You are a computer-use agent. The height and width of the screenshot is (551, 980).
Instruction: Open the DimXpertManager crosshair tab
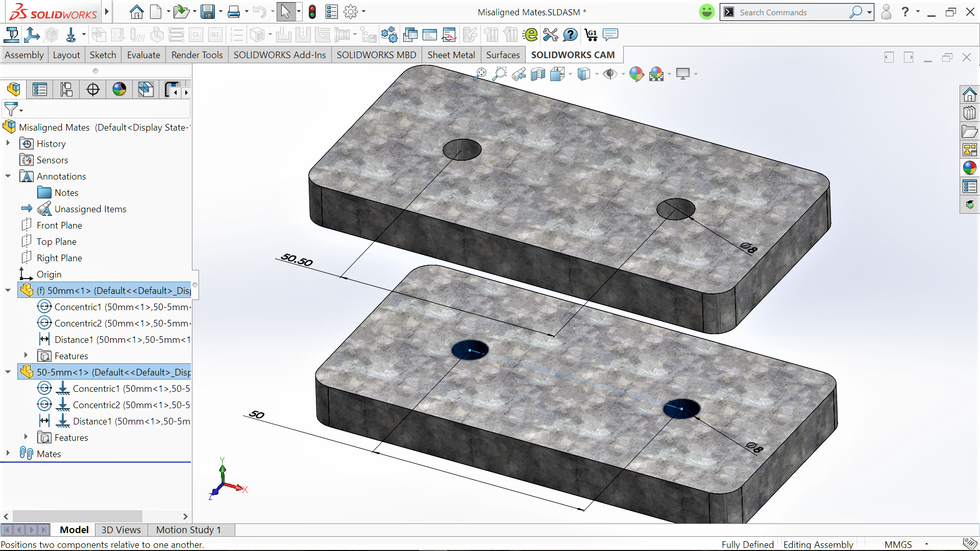pyautogui.click(x=93, y=90)
